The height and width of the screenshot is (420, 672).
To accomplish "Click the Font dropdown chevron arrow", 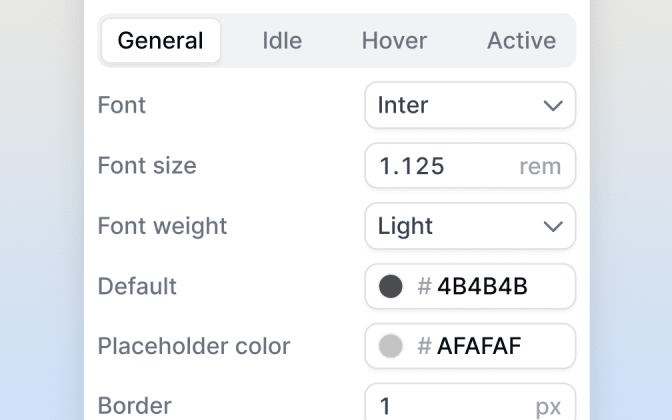I will pyautogui.click(x=553, y=105).
